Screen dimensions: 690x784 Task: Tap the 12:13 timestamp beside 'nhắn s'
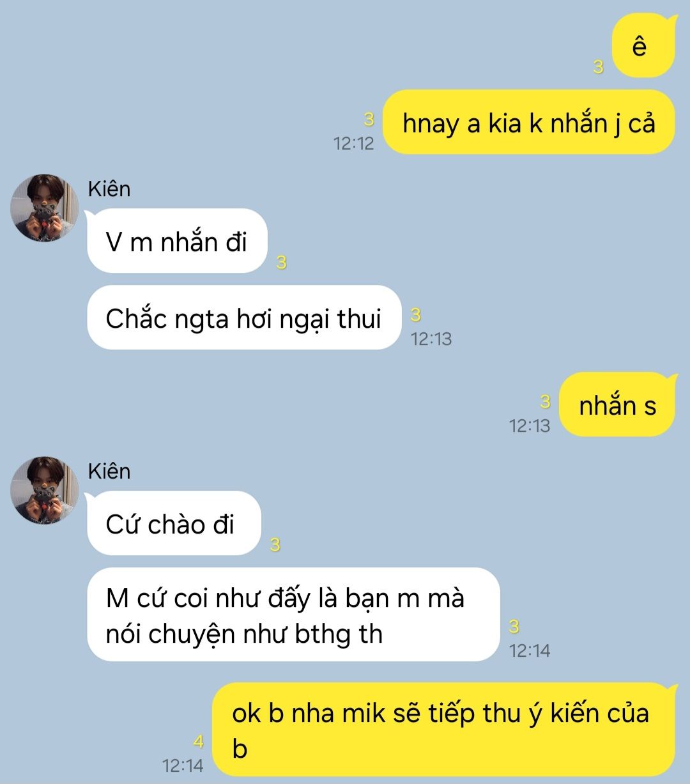pos(530,426)
